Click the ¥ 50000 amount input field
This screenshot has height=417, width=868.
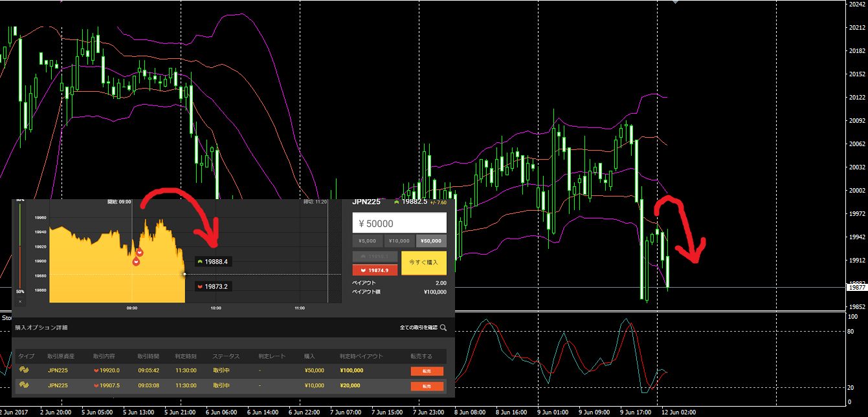399,223
